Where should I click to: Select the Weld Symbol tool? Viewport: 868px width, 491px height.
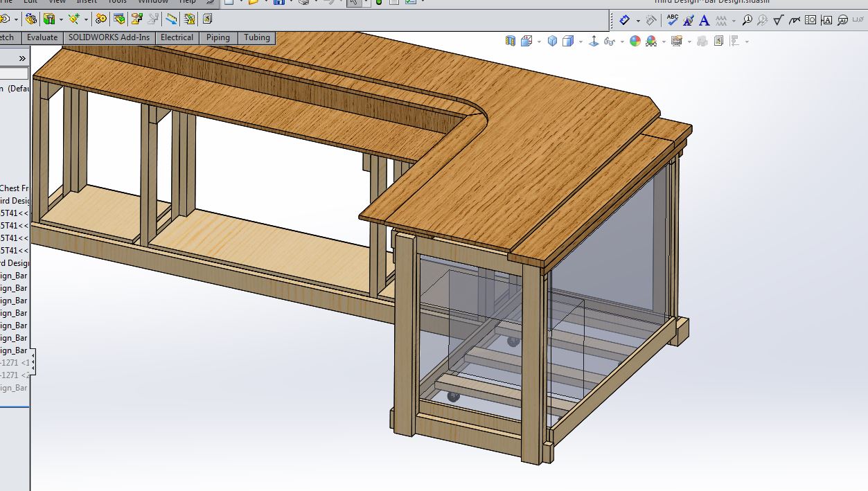pos(794,21)
